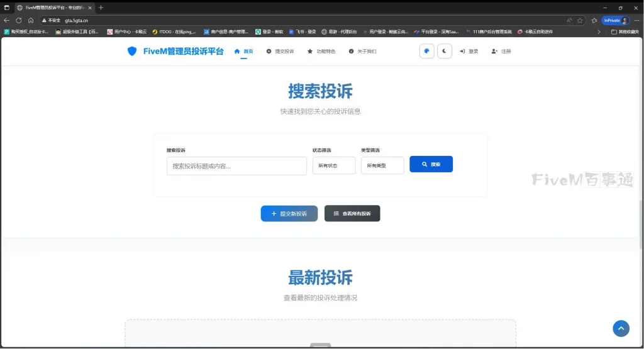Open the 易游 - 代理后台 bookmark
Screen dimensions: 644x349
(x=339, y=31)
